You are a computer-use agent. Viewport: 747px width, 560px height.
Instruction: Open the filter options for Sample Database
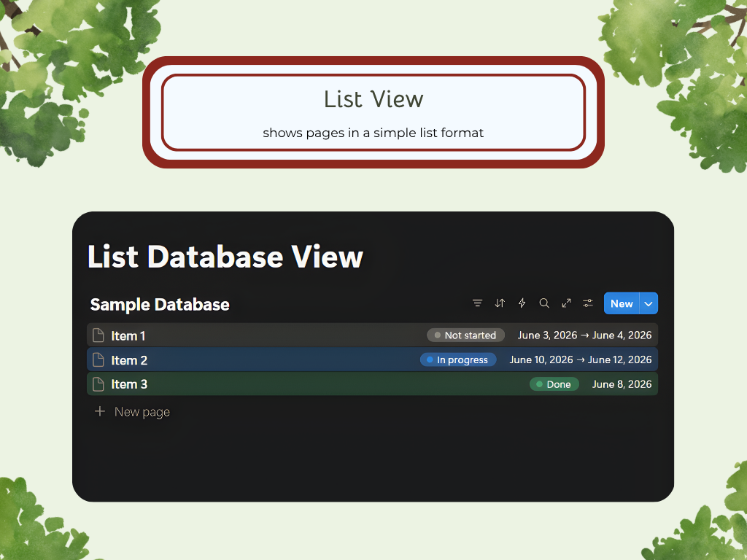click(478, 303)
